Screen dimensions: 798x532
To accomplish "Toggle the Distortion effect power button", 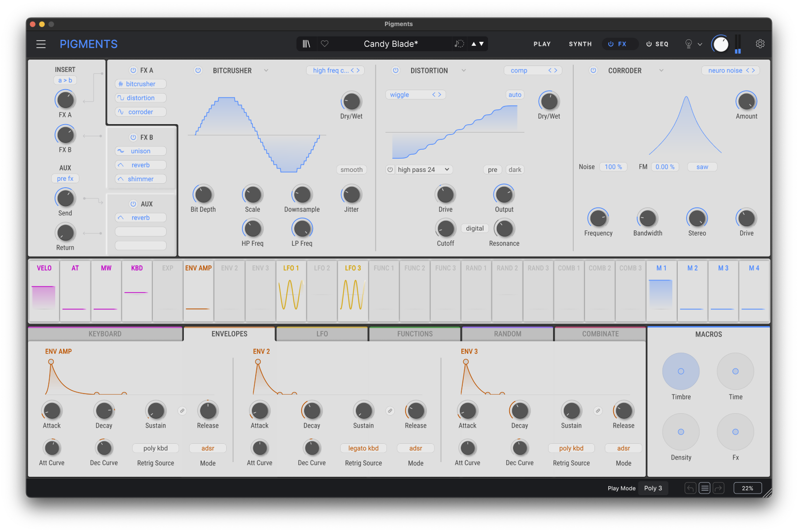I will click(396, 70).
